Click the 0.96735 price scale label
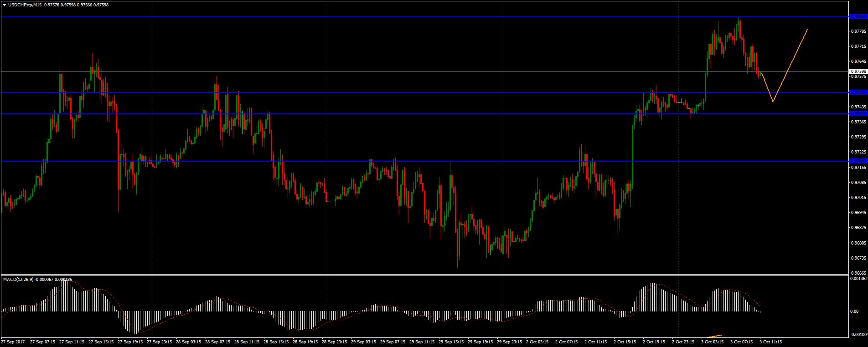 [x=858, y=258]
